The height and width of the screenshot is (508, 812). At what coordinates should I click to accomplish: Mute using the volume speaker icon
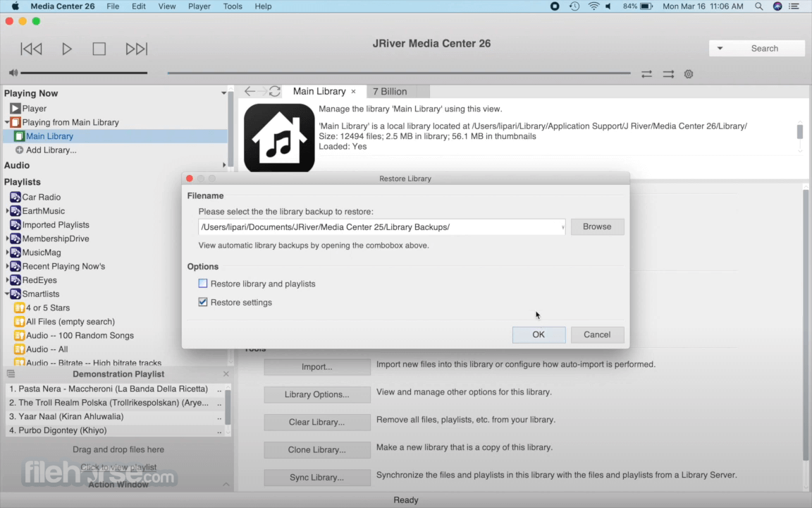[x=13, y=73]
